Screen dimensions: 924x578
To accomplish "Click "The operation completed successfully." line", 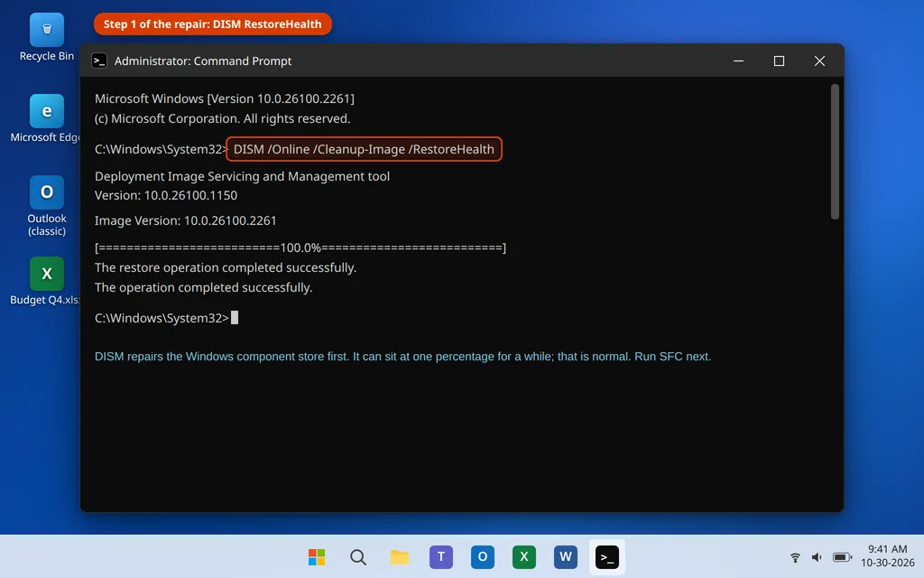I will (x=203, y=288).
